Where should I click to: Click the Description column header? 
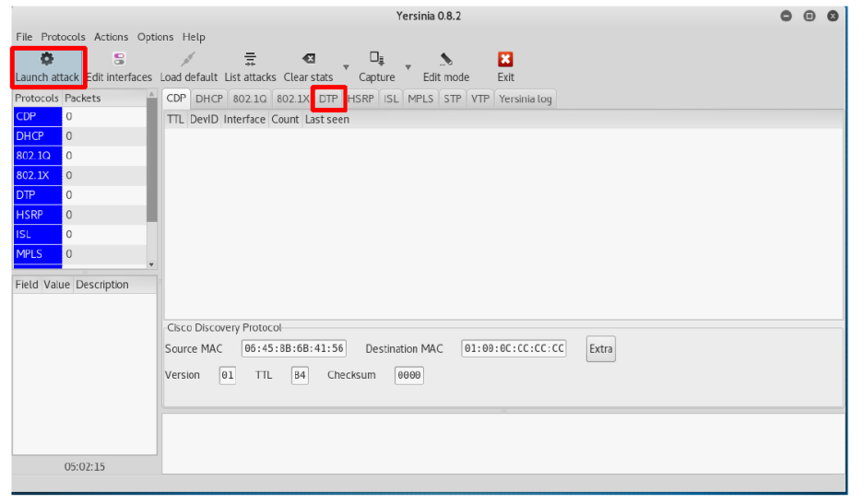[x=102, y=285]
